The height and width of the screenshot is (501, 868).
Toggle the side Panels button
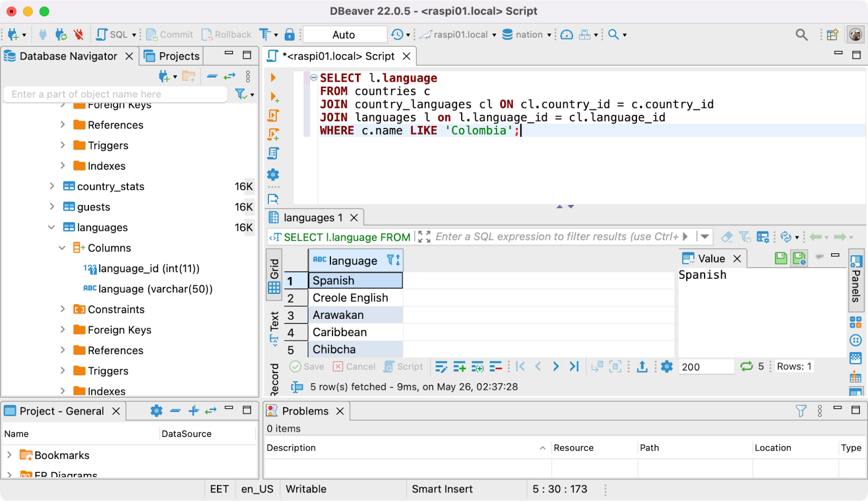point(856,279)
